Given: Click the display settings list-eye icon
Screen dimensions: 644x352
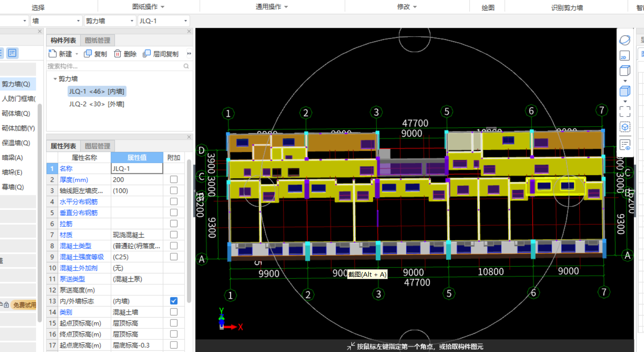Looking at the screenshot, I should (x=625, y=145).
